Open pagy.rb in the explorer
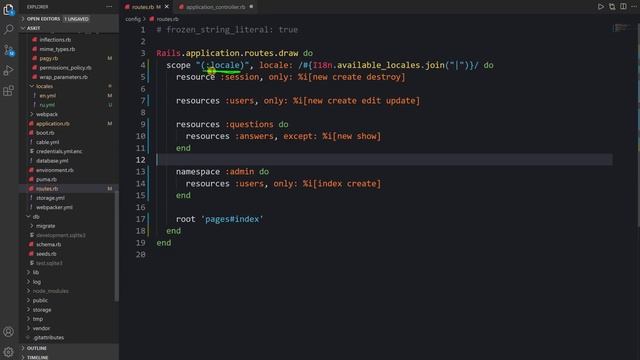Image resolution: width=640 pixels, height=360 pixels. pos(49,58)
